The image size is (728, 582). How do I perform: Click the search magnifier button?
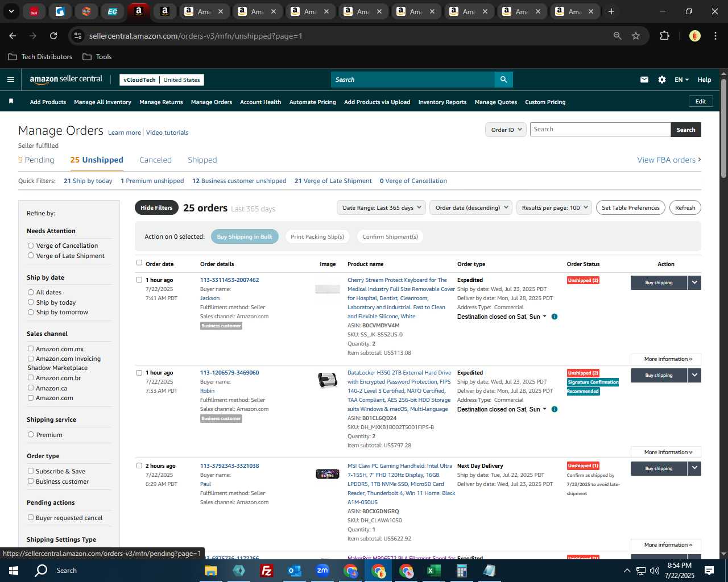pyautogui.click(x=503, y=80)
